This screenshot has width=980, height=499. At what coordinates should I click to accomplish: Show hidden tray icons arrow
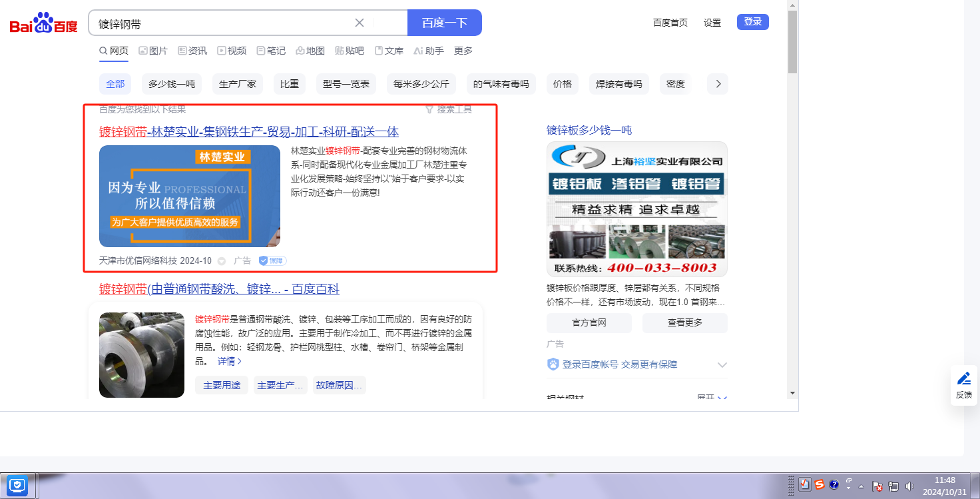861,486
